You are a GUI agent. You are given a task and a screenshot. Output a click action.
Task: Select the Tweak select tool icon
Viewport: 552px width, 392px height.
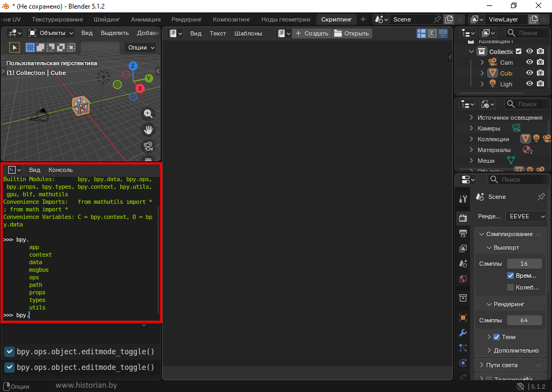pos(15,47)
